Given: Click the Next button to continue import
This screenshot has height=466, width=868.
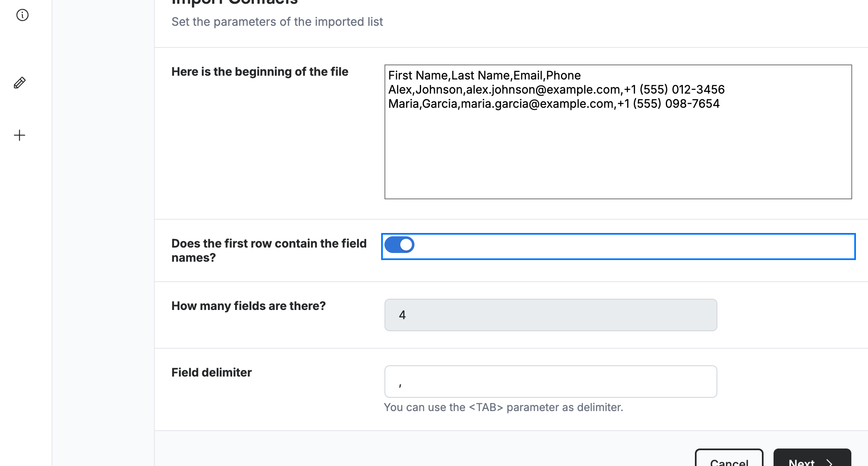Looking at the screenshot, I should pyautogui.click(x=812, y=458).
